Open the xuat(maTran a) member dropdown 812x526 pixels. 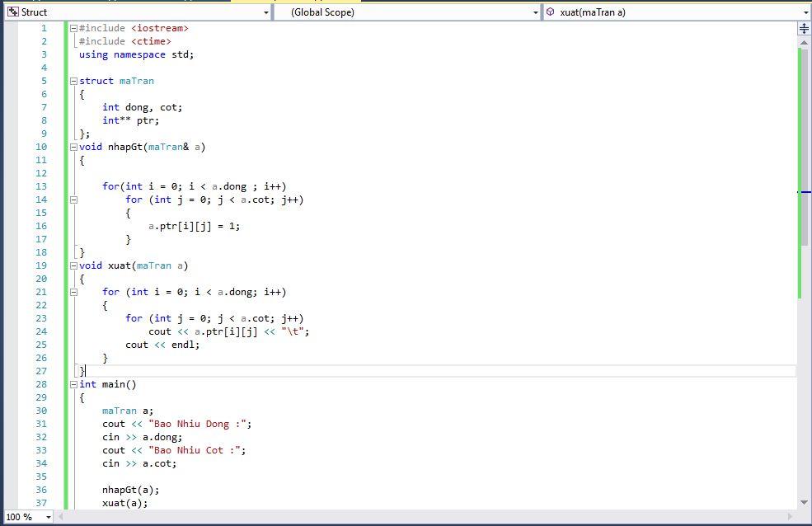tap(805, 12)
